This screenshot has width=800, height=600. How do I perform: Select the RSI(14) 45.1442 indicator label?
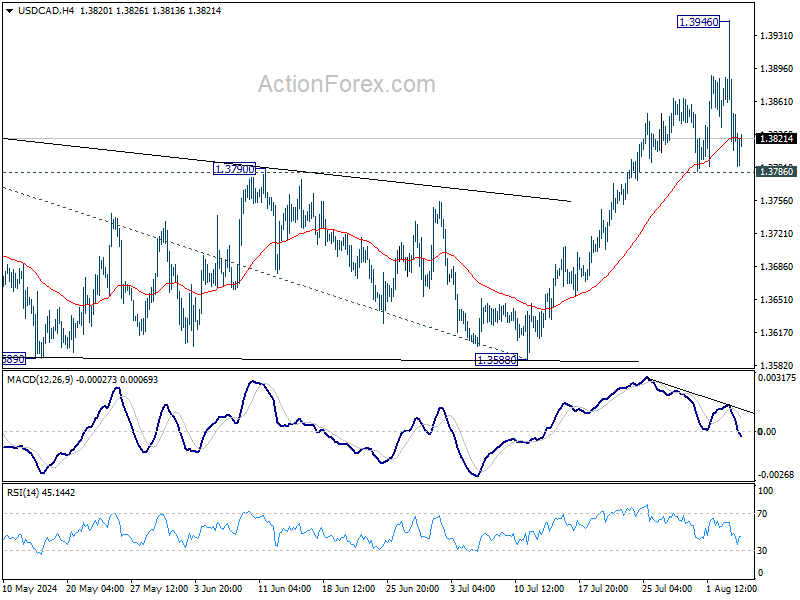(41, 493)
